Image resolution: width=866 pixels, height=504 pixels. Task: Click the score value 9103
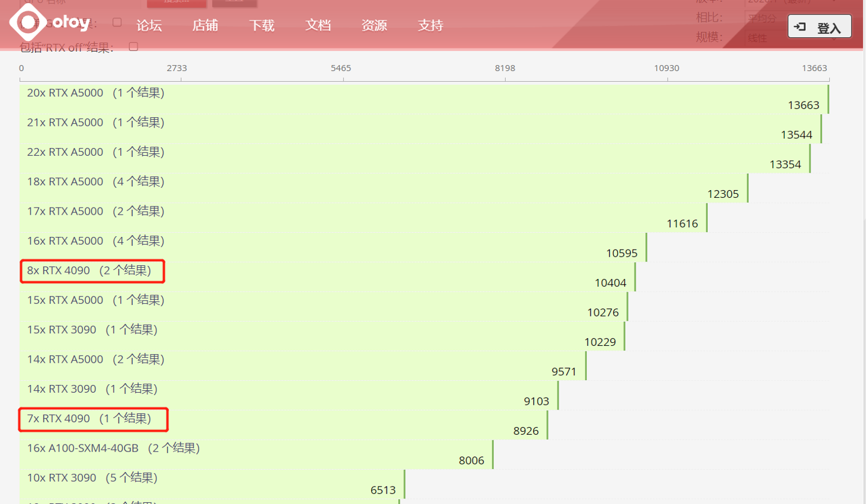[x=536, y=401]
